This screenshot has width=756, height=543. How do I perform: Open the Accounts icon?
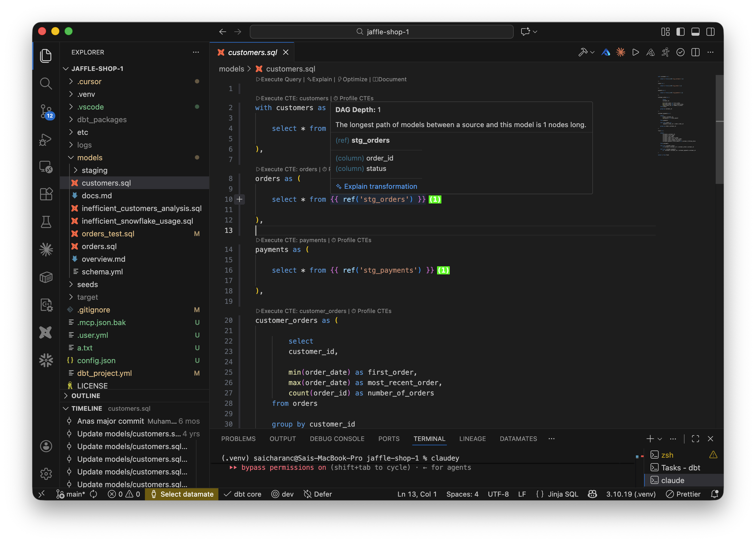(x=46, y=446)
